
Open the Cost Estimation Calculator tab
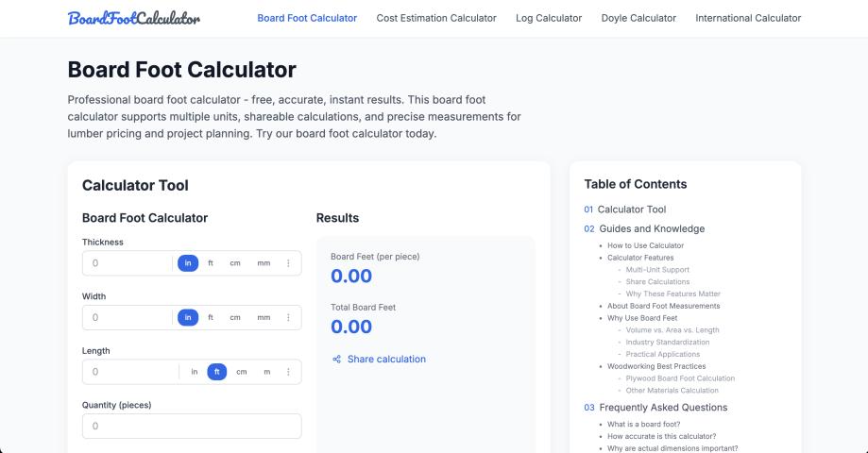pyautogui.click(x=435, y=18)
